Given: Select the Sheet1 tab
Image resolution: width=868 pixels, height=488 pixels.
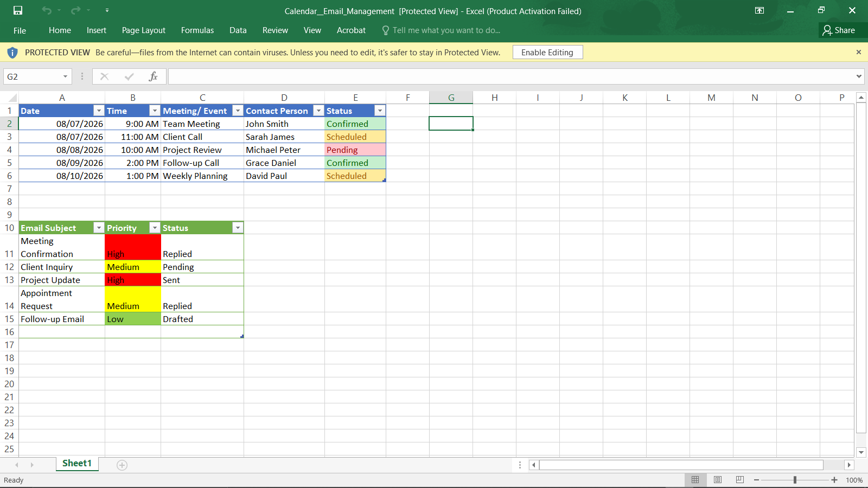Looking at the screenshot, I should pos(77,464).
